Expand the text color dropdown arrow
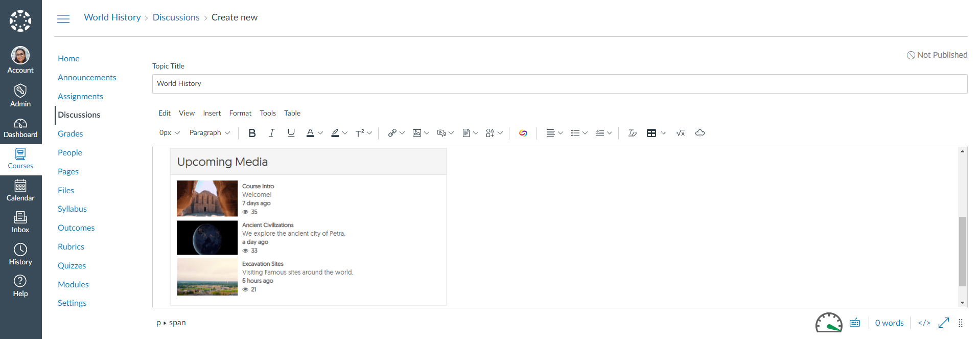 (x=320, y=133)
